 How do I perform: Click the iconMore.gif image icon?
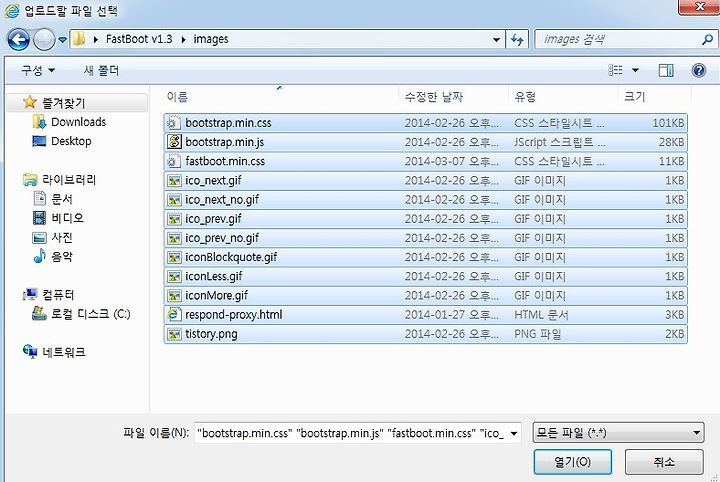(x=174, y=296)
